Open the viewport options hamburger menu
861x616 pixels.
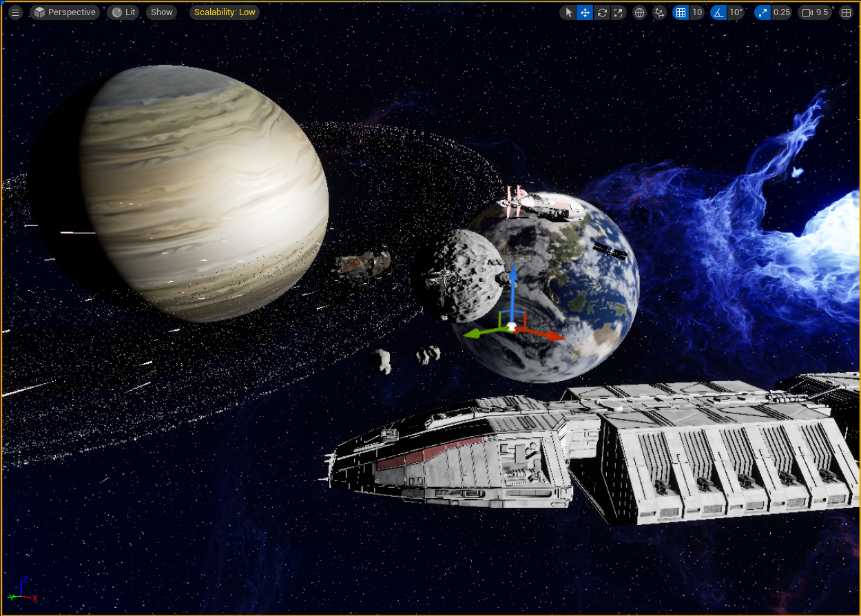[15, 12]
